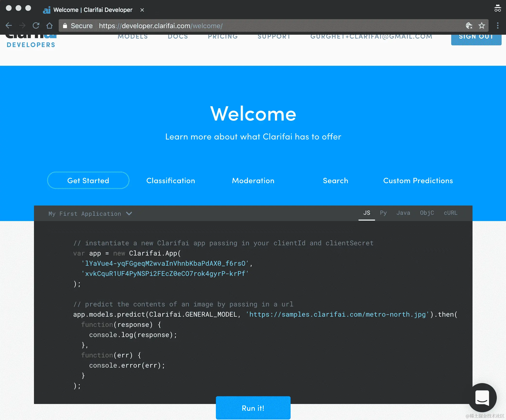This screenshot has width=506, height=420.
Task: Click the browser back arrow
Action: pyautogui.click(x=9, y=25)
